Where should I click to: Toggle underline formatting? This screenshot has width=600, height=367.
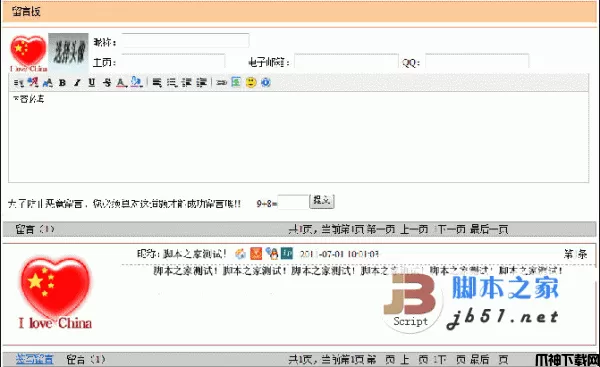click(91, 82)
